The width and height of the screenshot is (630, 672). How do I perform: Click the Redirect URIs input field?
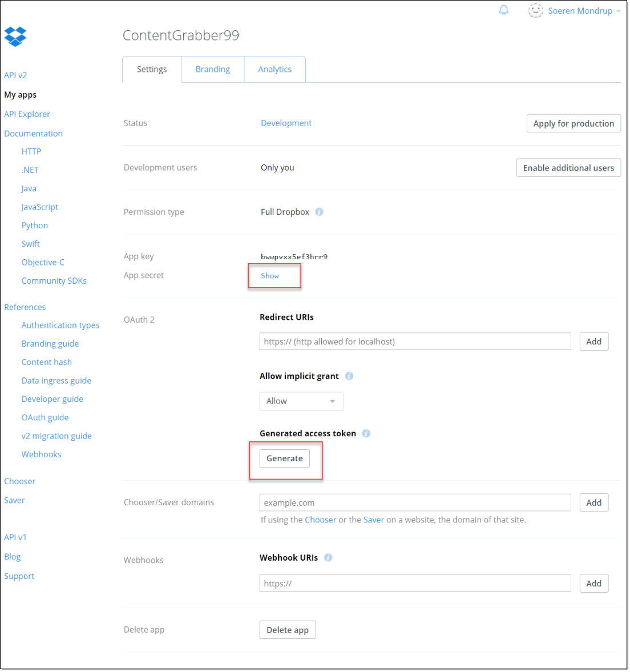pyautogui.click(x=415, y=341)
